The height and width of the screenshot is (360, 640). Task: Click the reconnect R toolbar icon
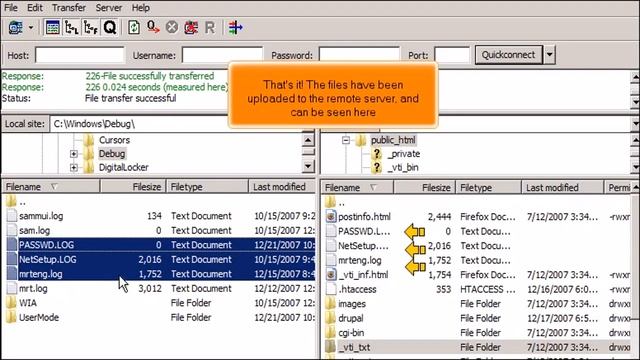[x=210, y=28]
